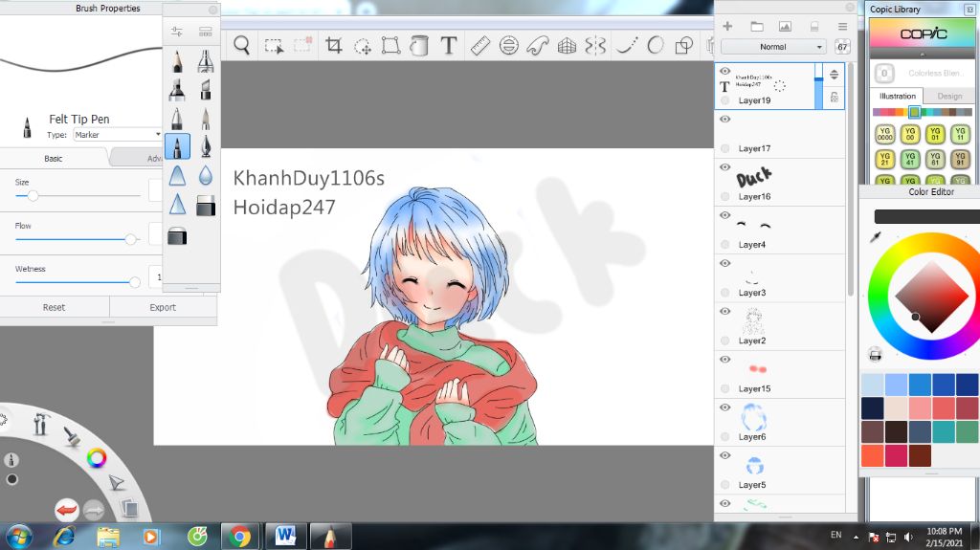Adjust the Wetness slider handle
The height and width of the screenshot is (550, 980).
click(x=134, y=282)
